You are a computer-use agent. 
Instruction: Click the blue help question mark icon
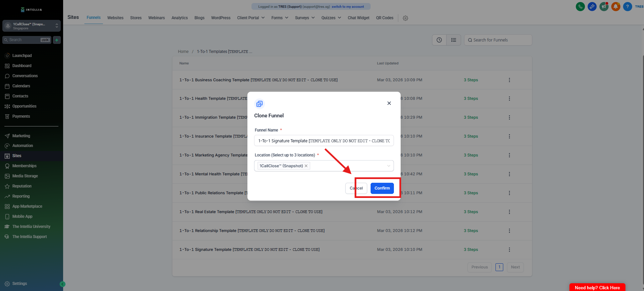(627, 6)
